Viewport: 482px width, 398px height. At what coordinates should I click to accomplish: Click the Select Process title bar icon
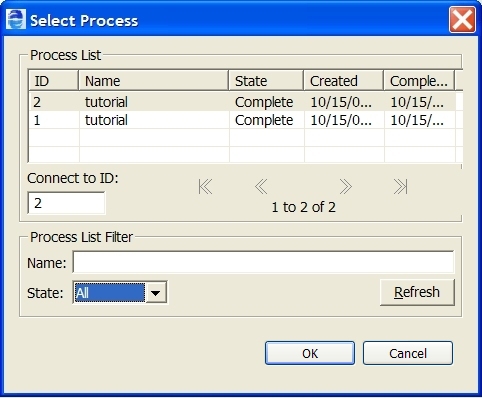tap(16, 20)
